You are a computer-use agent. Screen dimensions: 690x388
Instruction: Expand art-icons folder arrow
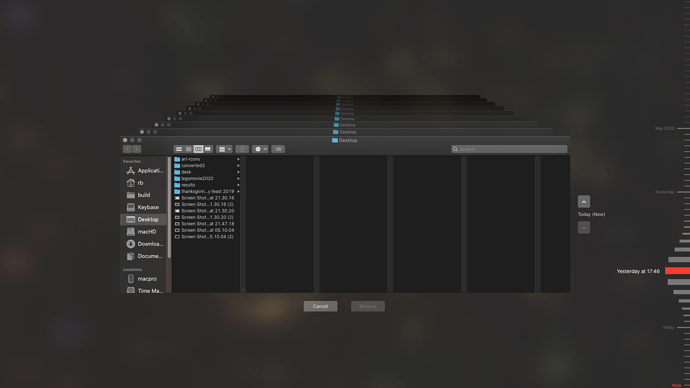tap(239, 159)
